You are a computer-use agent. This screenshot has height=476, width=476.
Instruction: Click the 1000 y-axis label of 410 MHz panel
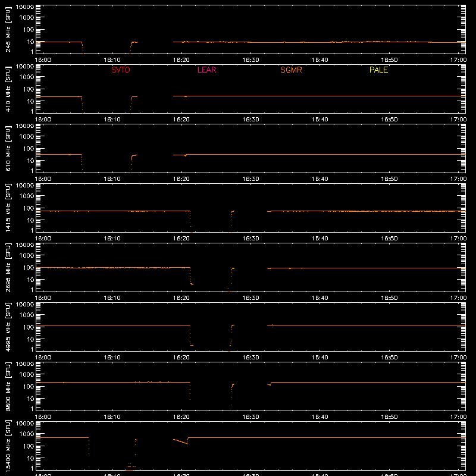pyautogui.click(x=27, y=77)
